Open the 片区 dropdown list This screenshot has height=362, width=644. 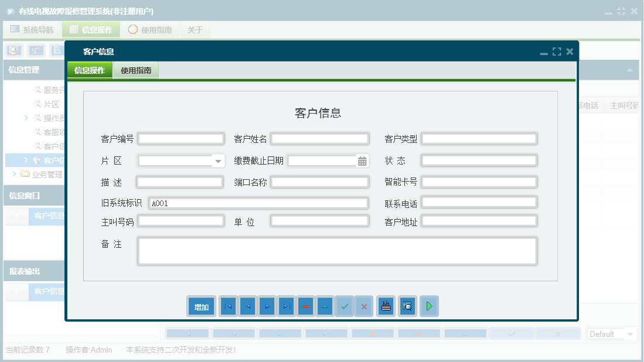coord(218,160)
